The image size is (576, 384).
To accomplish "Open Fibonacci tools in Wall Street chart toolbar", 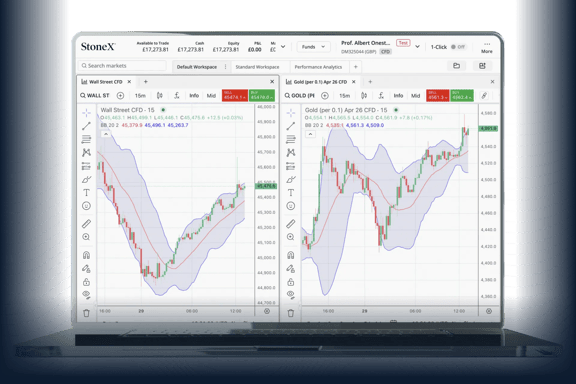I will pos(86,139).
